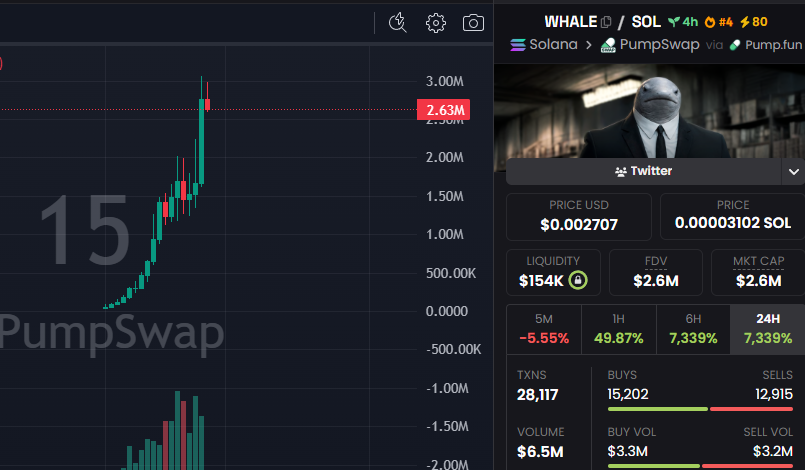
Task: Click the BUY VOL $3.3M value
Action: [x=627, y=451]
